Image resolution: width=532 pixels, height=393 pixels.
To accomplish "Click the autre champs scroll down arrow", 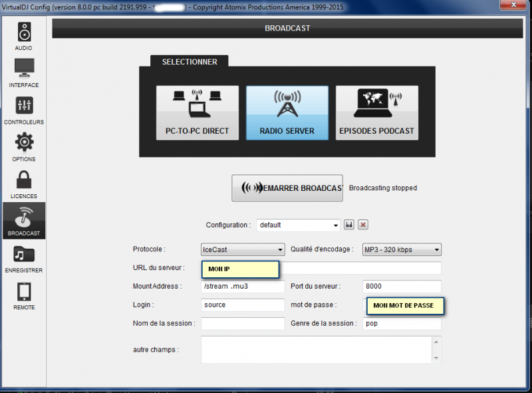I will click(436, 358).
